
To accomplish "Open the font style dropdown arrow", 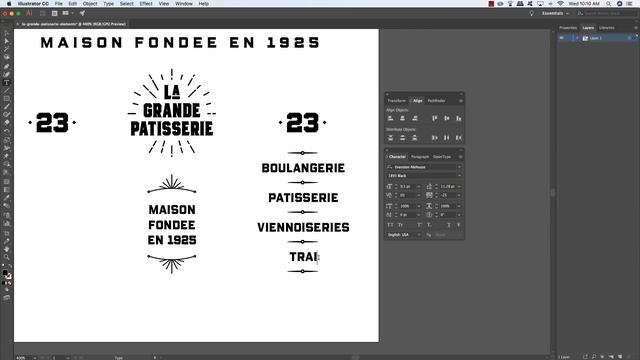I will pos(459,176).
